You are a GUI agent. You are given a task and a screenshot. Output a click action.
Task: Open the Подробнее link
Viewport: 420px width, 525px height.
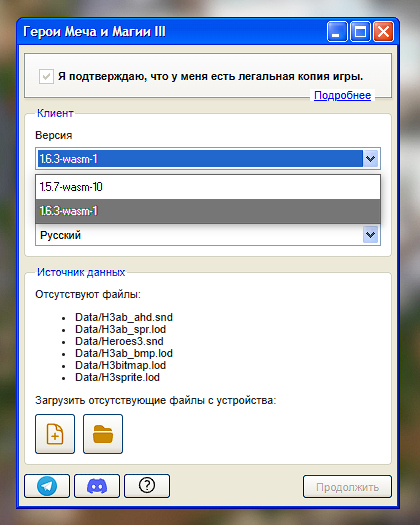(342, 95)
